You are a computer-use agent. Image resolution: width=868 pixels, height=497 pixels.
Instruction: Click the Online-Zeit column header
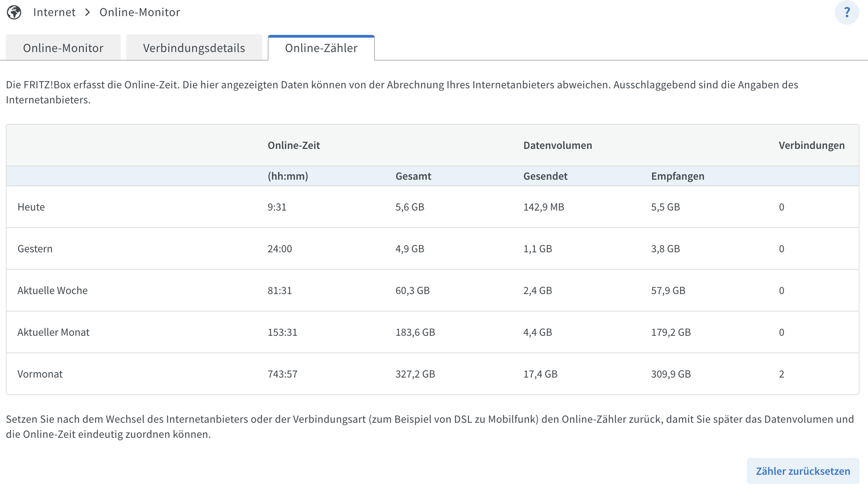coord(294,145)
